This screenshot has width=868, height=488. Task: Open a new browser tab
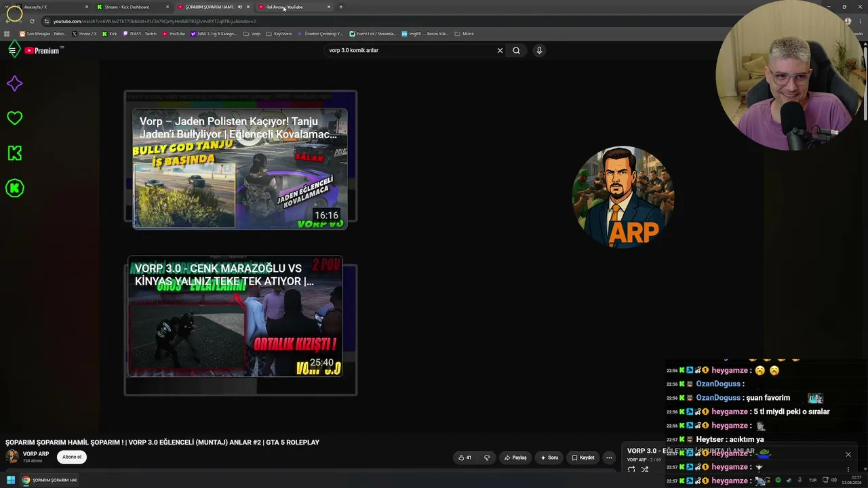pyautogui.click(x=340, y=7)
